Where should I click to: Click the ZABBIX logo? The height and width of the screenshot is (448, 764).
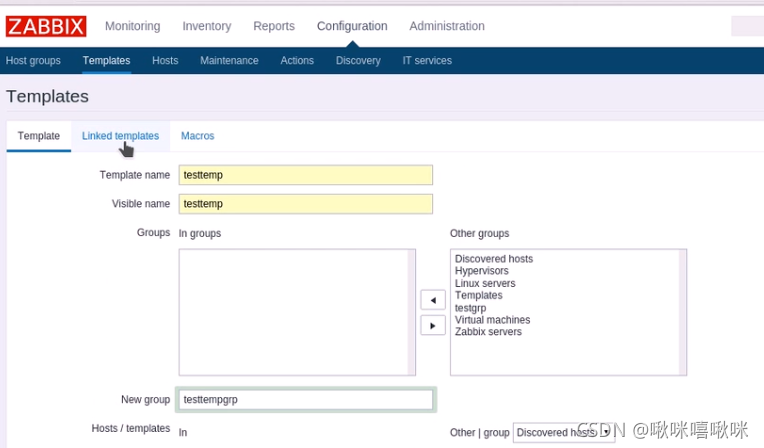pos(46,26)
